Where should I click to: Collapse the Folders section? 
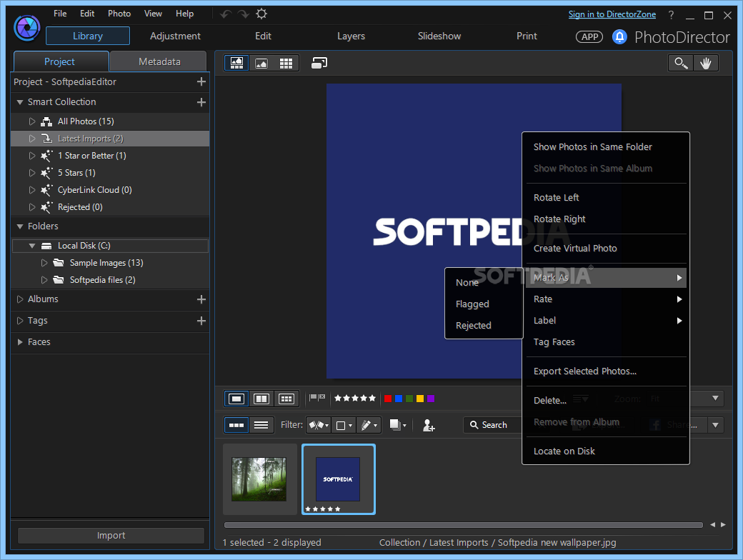pyautogui.click(x=20, y=226)
